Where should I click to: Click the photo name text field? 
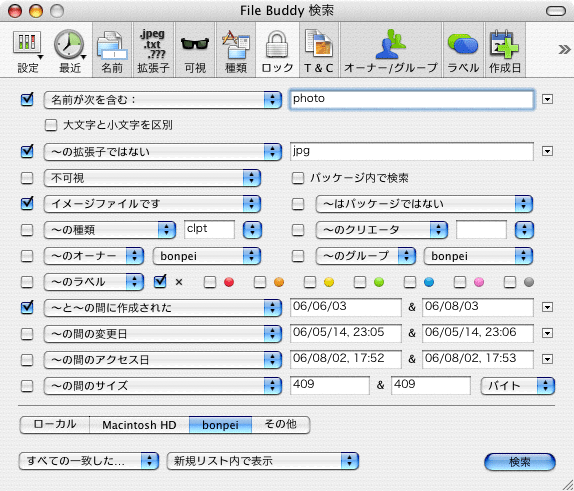tap(412, 99)
